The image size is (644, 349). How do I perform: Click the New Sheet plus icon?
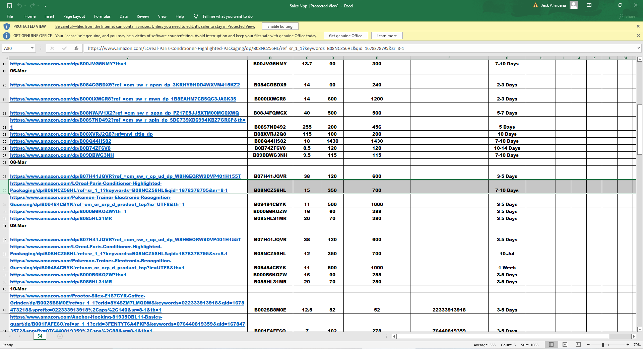pyautogui.click(x=60, y=336)
